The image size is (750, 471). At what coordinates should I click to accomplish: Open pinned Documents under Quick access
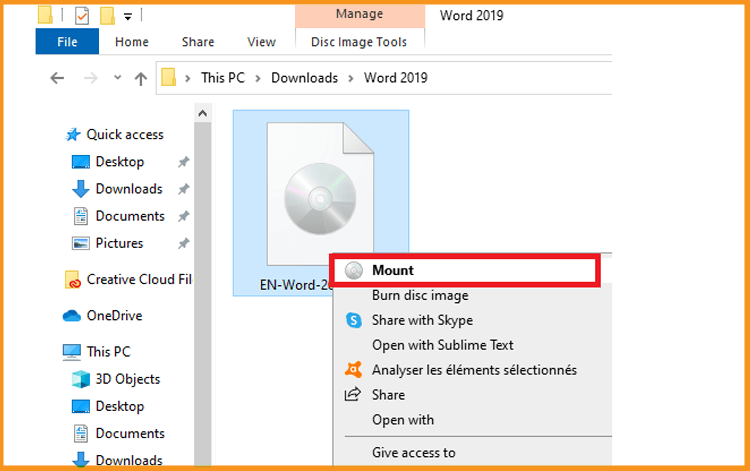(130, 216)
